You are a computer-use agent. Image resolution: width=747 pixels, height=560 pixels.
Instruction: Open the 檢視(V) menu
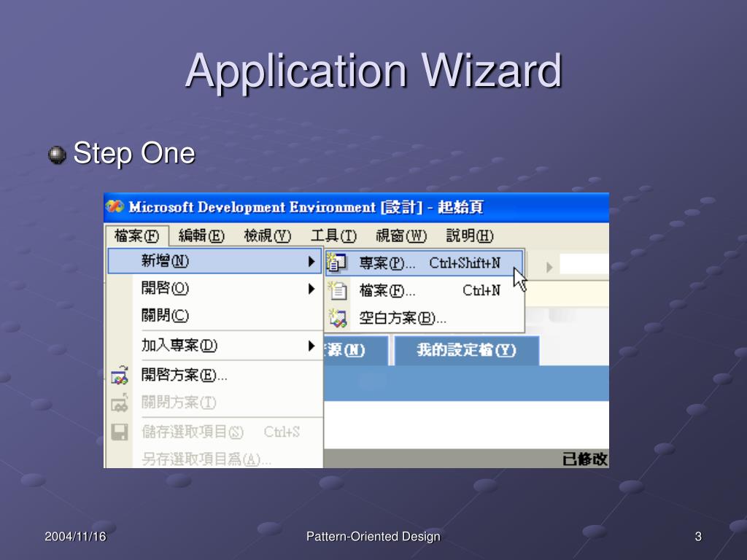tap(267, 236)
